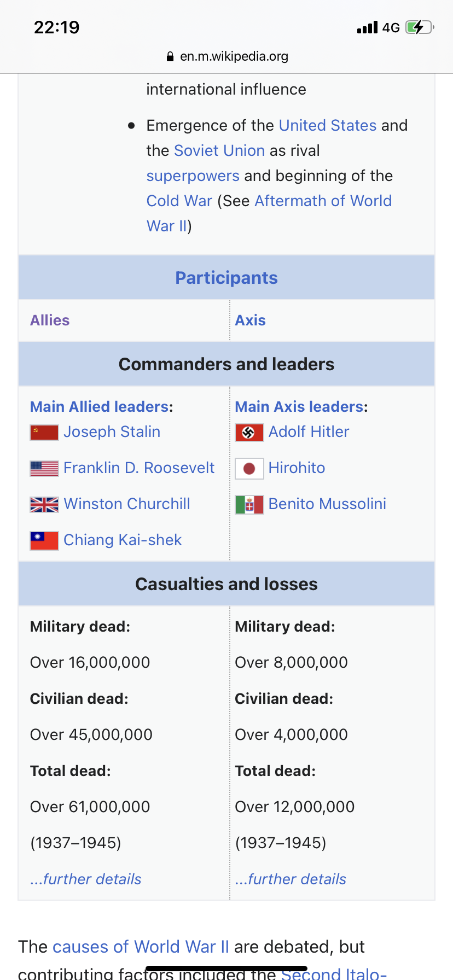Image resolution: width=453 pixels, height=980 pixels.
Task: Click the Soviet flag icon beside Joseph Stalin
Action: click(x=44, y=433)
